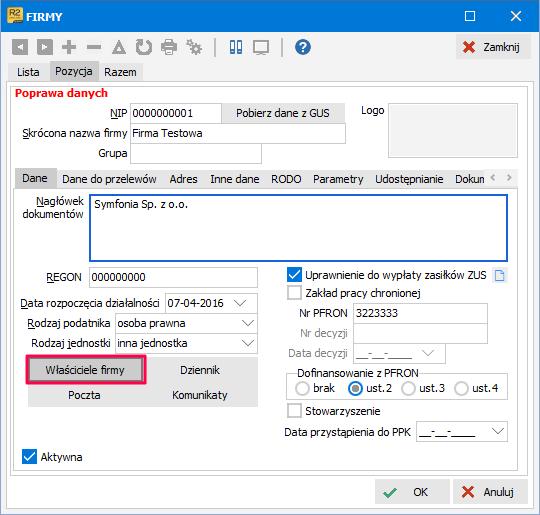Go to next record arrow icon
540x515 pixels.
[x=45, y=47]
